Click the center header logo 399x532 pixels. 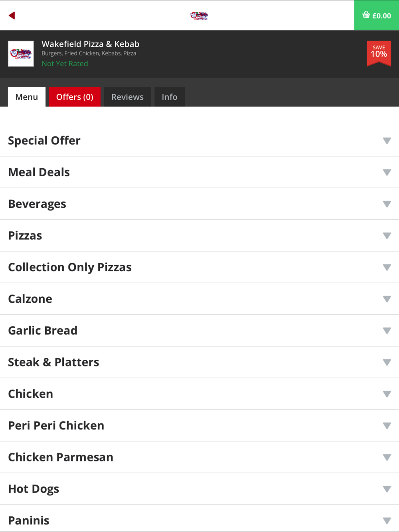(x=199, y=16)
